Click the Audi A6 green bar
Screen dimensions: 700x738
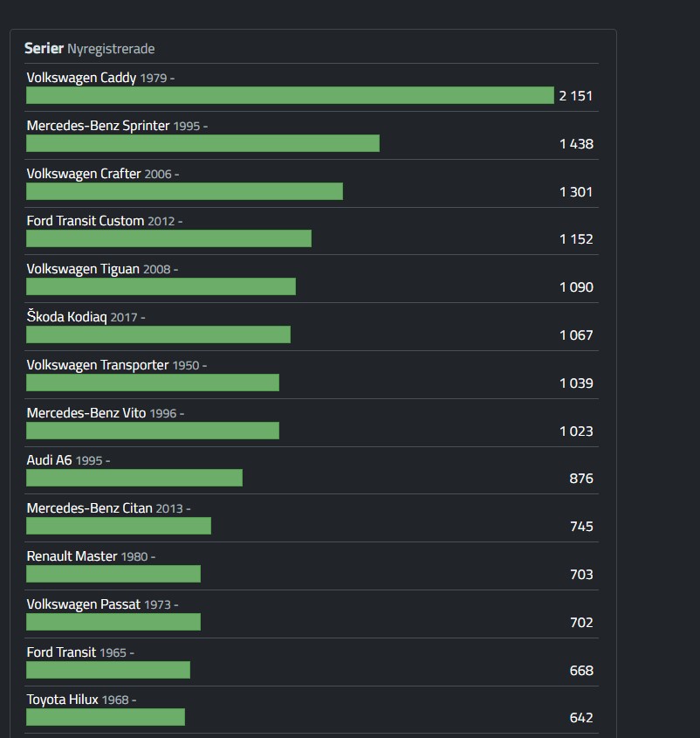pyautogui.click(x=134, y=477)
